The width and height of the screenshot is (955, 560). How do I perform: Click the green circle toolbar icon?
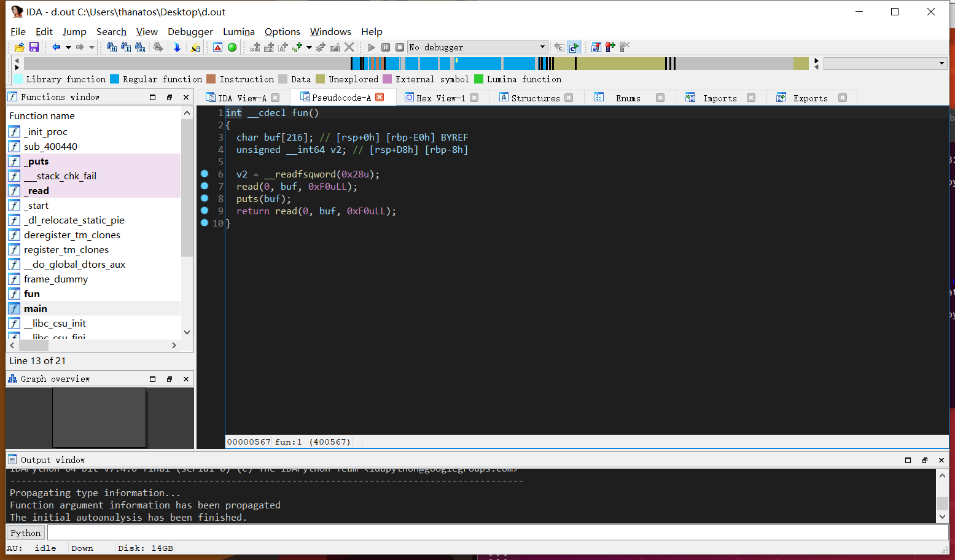coord(232,47)
